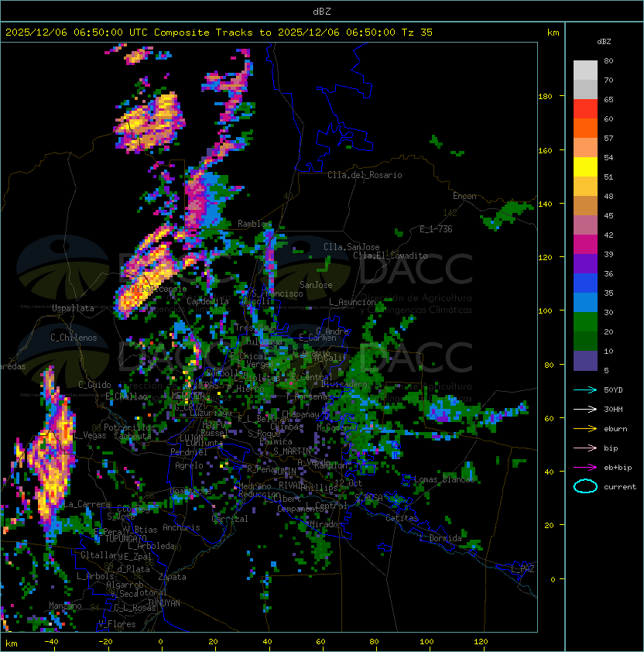Click the MENDOZA city label on map
Image resolution: width=644 pixels, height=652 pixels.
188,395
